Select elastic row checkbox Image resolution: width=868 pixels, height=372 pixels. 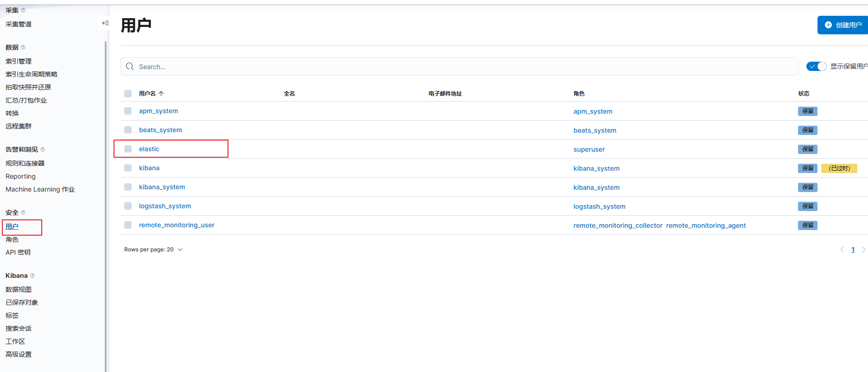coord(128,149)
